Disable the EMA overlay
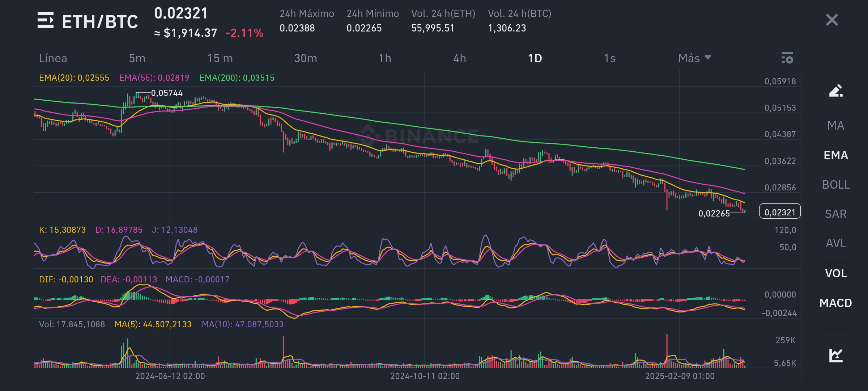 coord(836,155)
